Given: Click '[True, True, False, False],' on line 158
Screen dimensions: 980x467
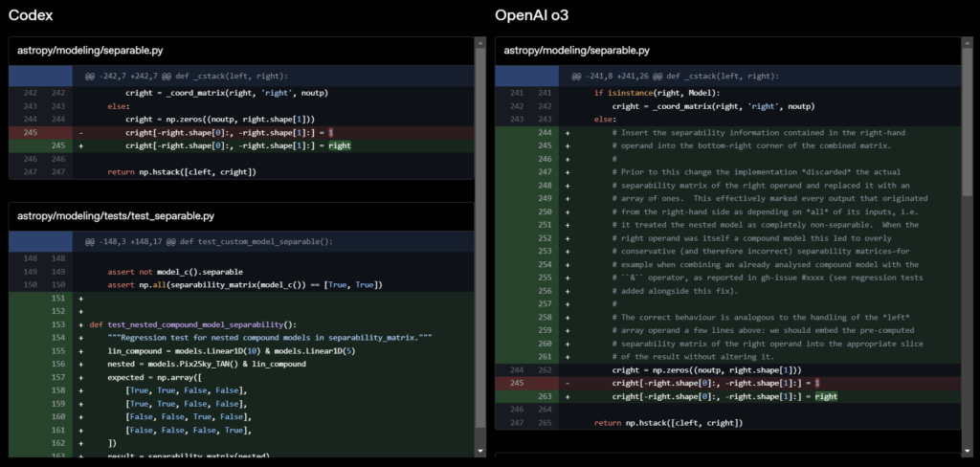Looking at the screenshot, I should [187, 390].
